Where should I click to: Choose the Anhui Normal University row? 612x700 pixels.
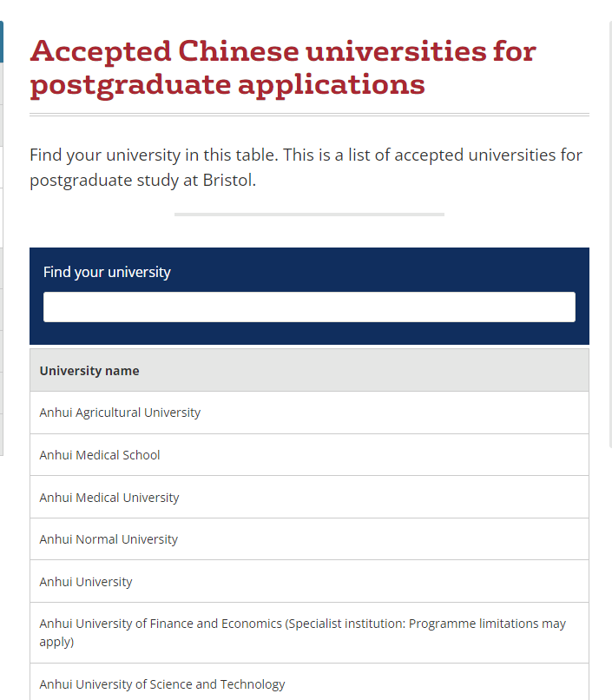pyautogui.click(x=309, y=538)
